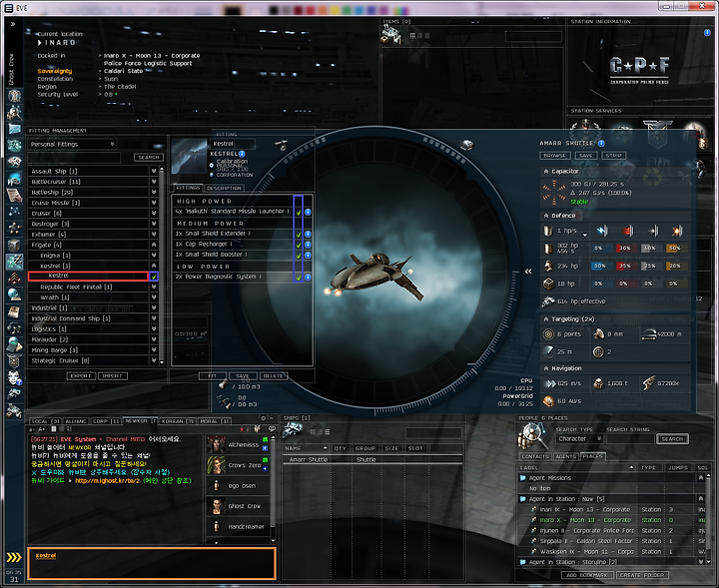The image size is (719, 588).
Task: Select the Corporation radio button
Action: pyautogui.click(x=212, y=175)
